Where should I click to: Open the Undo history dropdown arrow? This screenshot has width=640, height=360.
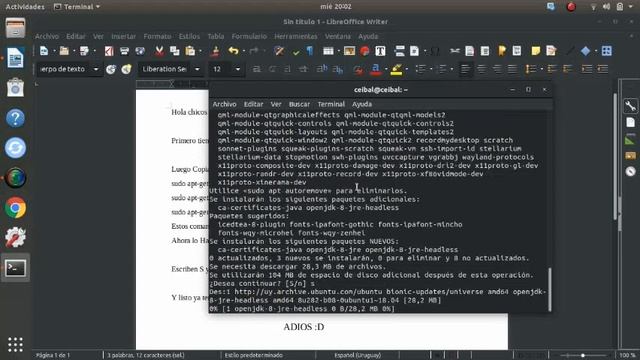(244, 51)
